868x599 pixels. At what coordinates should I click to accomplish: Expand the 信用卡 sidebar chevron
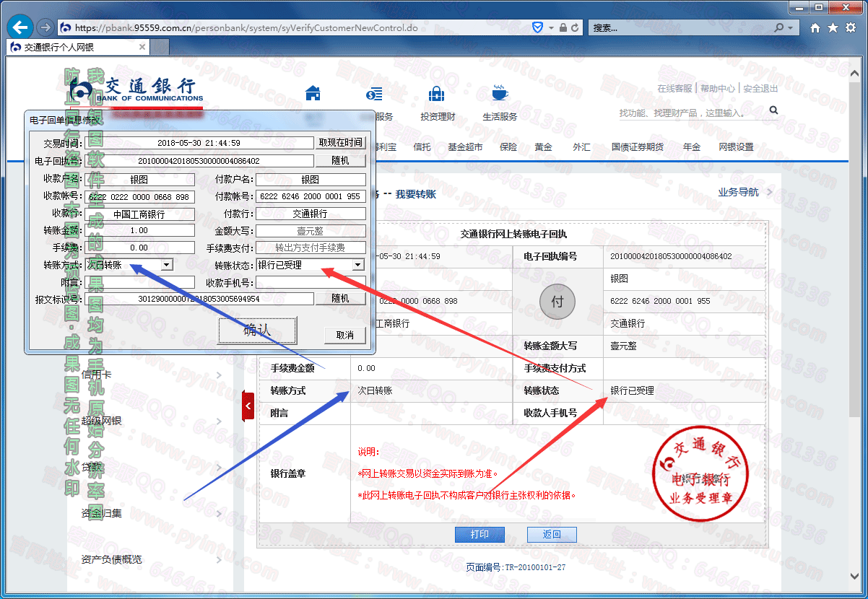(219, 375)
